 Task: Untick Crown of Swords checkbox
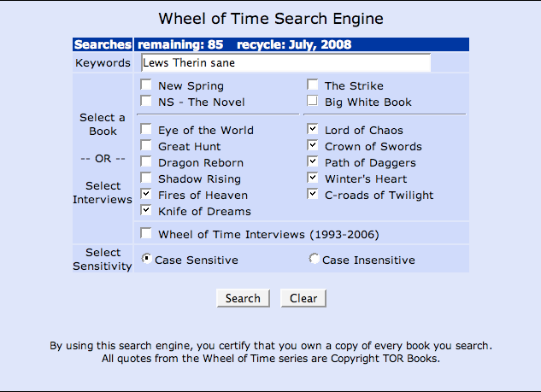313,145
